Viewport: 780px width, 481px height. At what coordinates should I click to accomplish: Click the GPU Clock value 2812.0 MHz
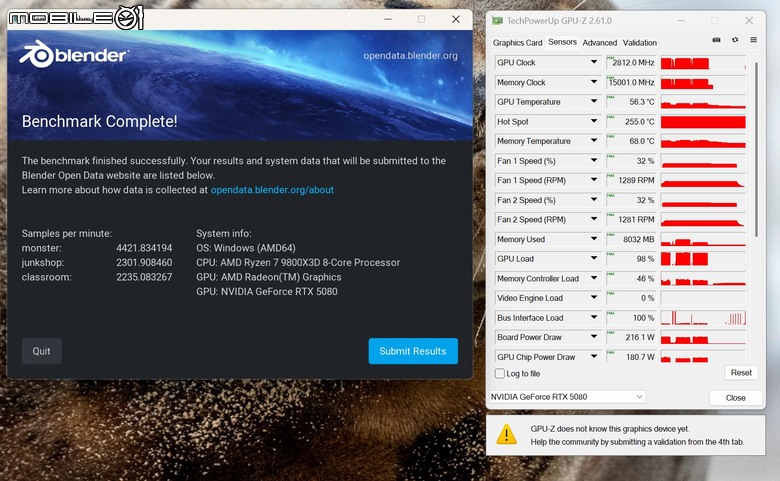[633, 63]
